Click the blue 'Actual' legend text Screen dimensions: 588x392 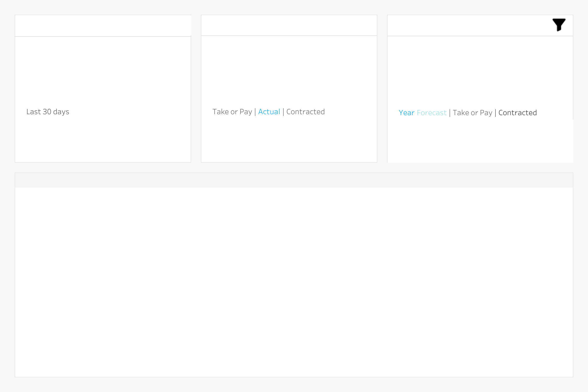269,112
